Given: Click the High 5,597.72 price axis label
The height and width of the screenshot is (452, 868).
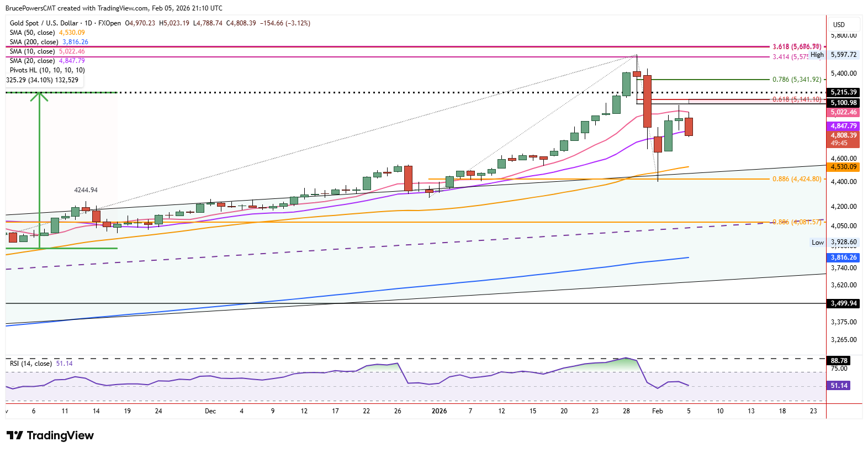Looking at the screenshot, I should pos(834,55).
